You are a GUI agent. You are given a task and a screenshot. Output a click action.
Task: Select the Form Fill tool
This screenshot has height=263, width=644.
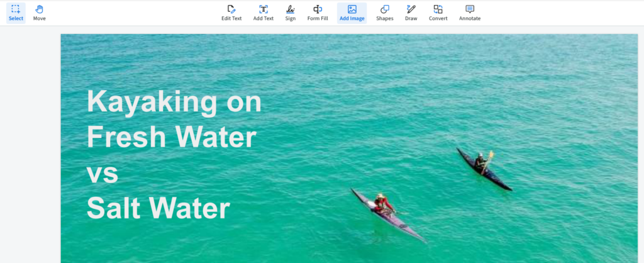pyautogui.click(x=318, y=13)
